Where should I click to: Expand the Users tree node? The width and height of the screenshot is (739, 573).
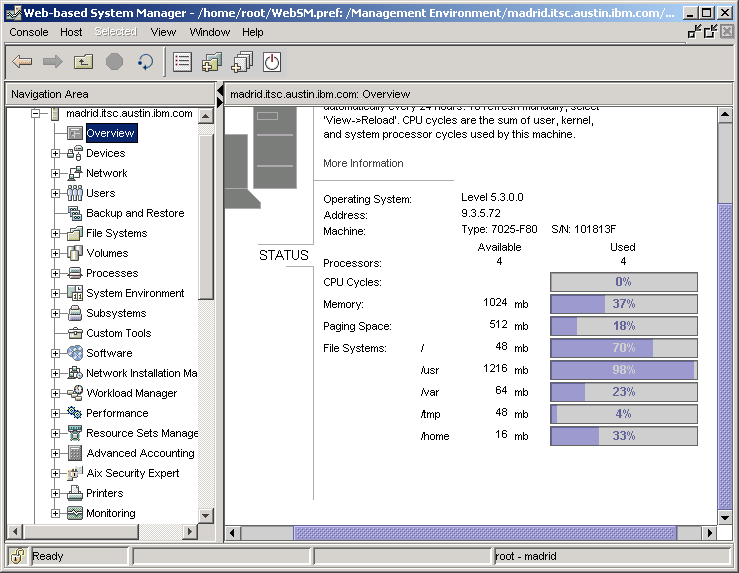(55, 193)
